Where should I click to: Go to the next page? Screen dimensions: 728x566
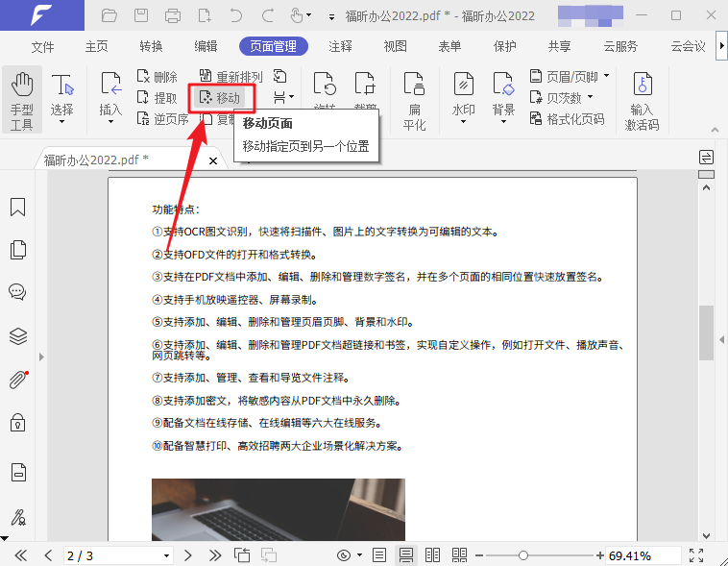pos(187,555)
